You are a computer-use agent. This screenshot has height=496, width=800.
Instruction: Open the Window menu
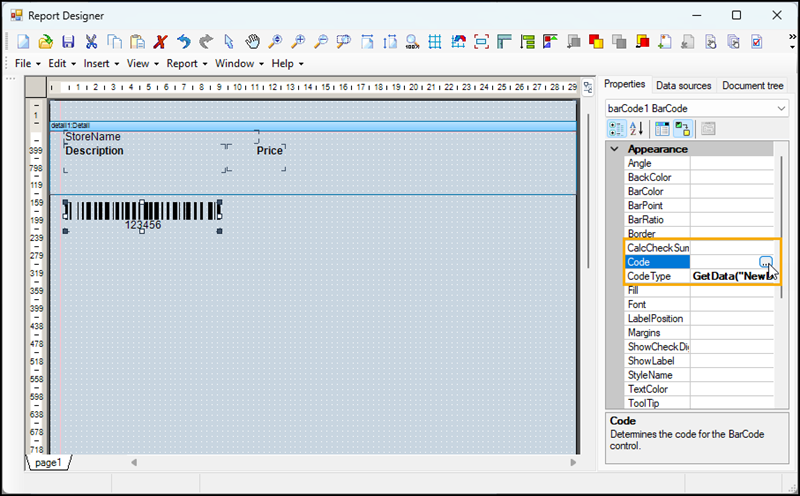[239, 63]
